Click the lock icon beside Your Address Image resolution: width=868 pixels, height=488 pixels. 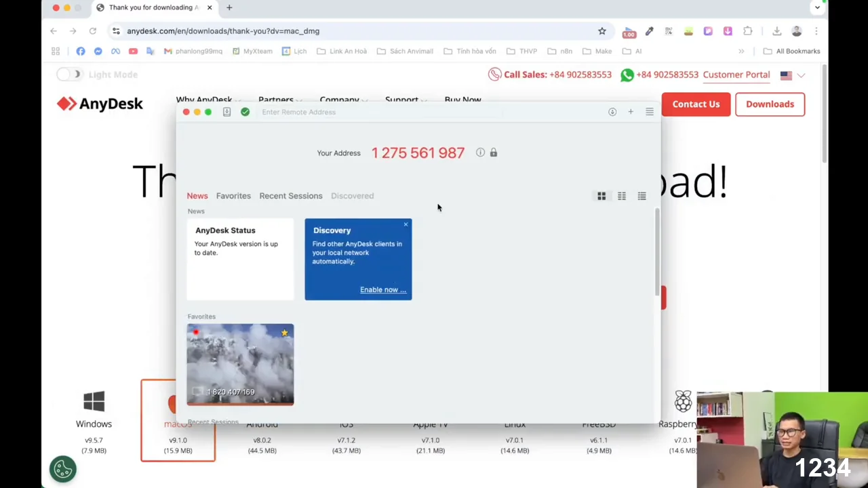[494, 152]
